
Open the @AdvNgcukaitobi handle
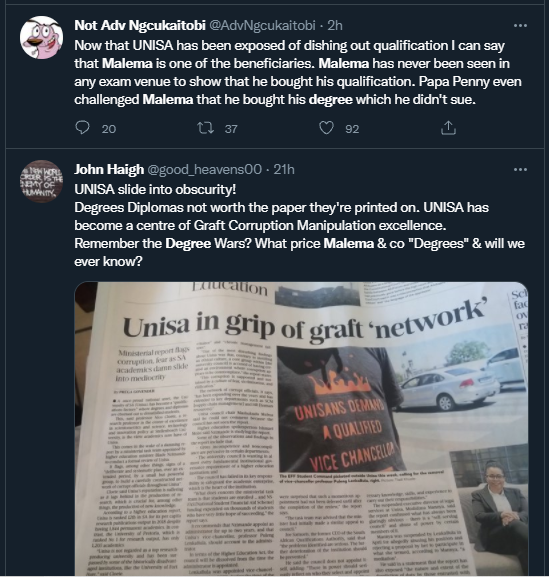[262, 25]
